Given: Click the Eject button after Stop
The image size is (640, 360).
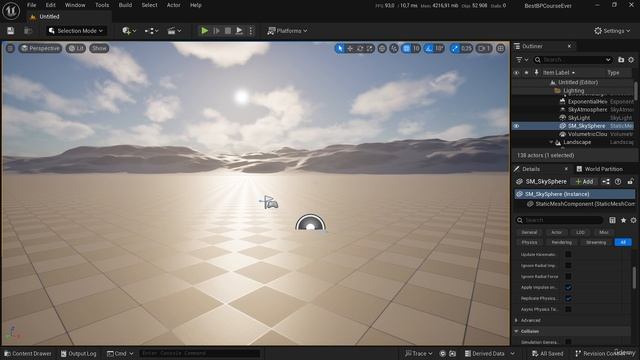Looking at the screenshot, I should (x=239, y=31).
